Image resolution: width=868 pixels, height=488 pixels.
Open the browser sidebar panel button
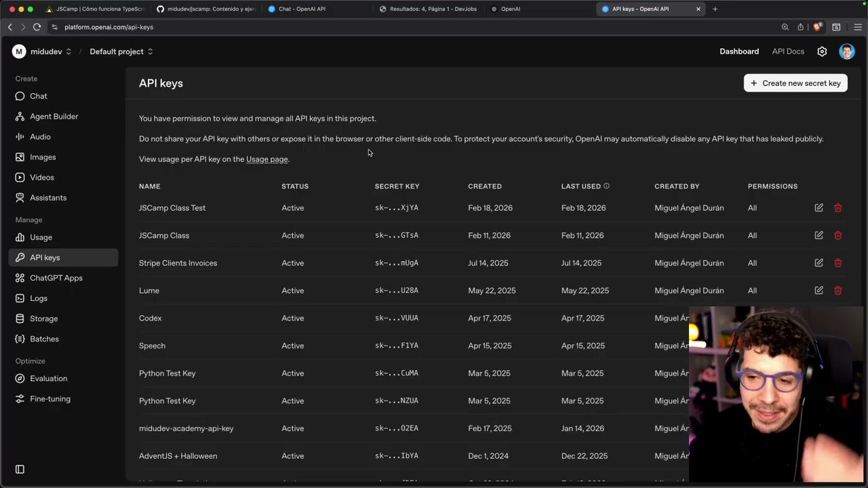click(836, 27)
